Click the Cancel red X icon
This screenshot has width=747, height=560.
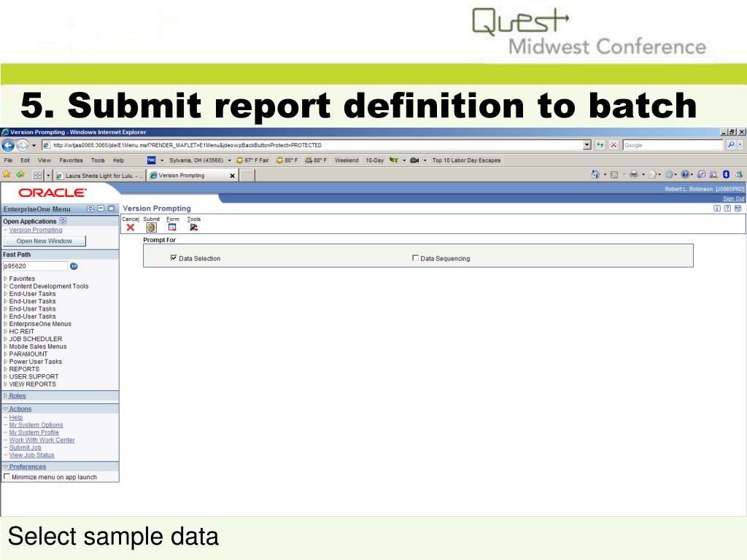[130, 227]
